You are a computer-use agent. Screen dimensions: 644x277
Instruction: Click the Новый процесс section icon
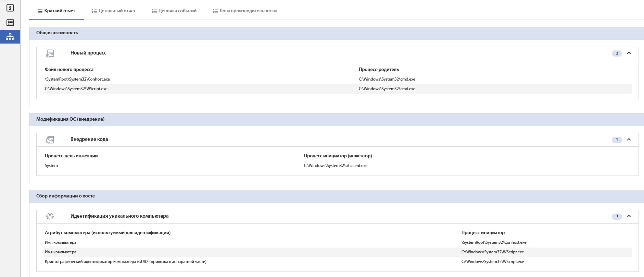(50, 53)
